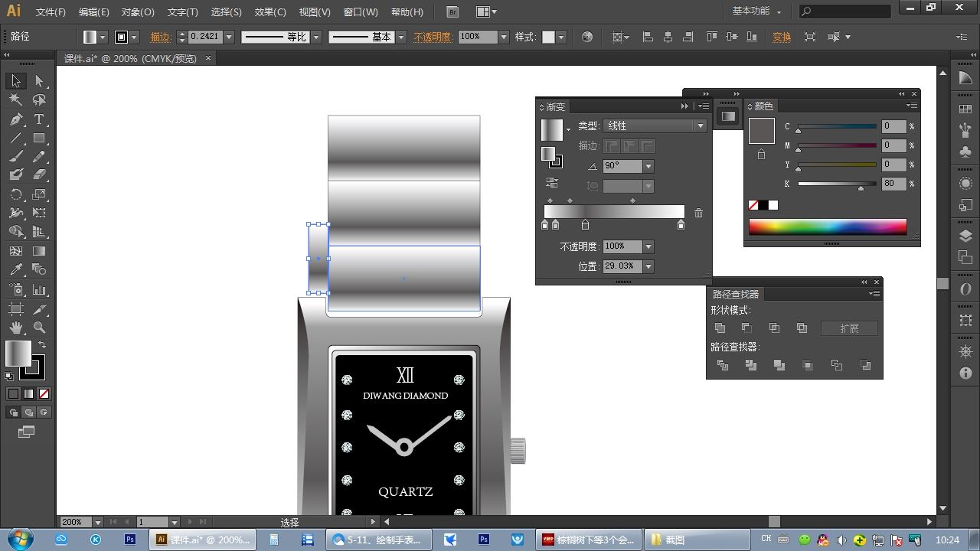This screenshot has height=551, width=980.
Task: Activate the Eyedropper tool
Action: pyautogui.click(x=16, y=269)
